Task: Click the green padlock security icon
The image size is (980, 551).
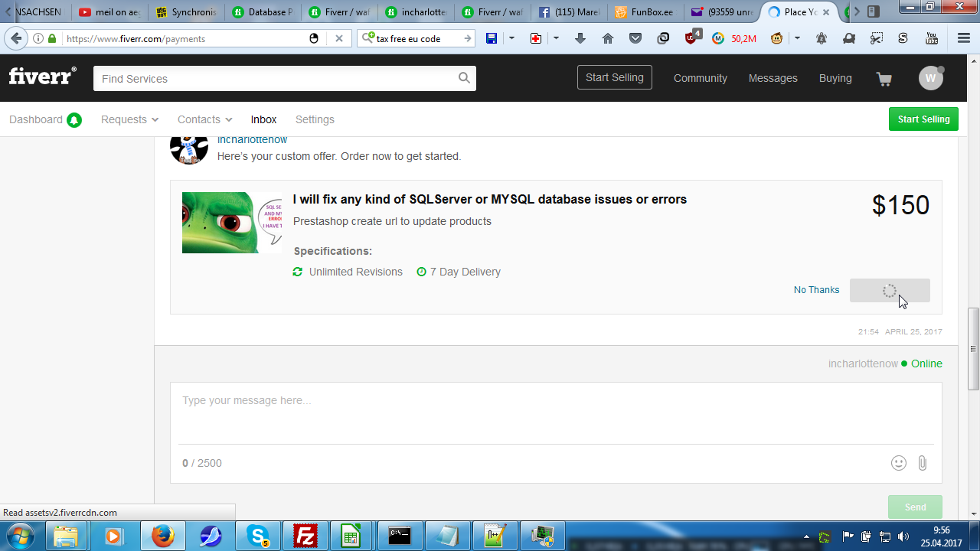Action: pos(52,38)
